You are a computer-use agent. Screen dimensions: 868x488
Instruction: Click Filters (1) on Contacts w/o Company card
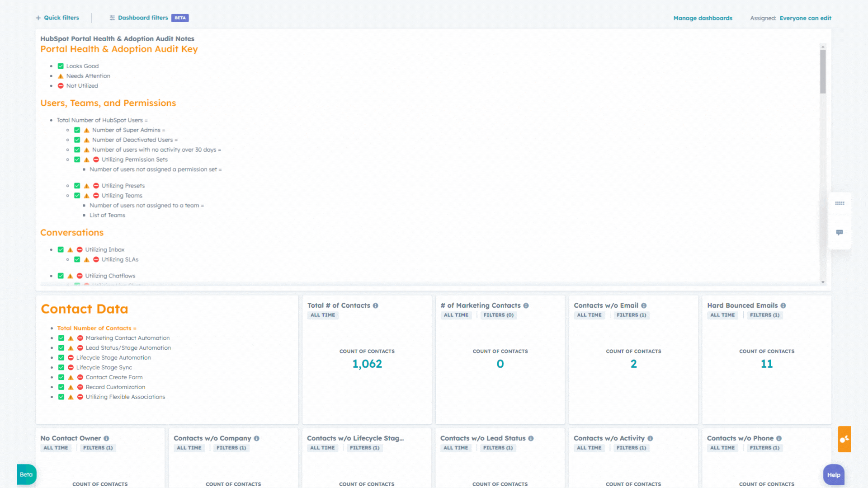tap(231, 448)
